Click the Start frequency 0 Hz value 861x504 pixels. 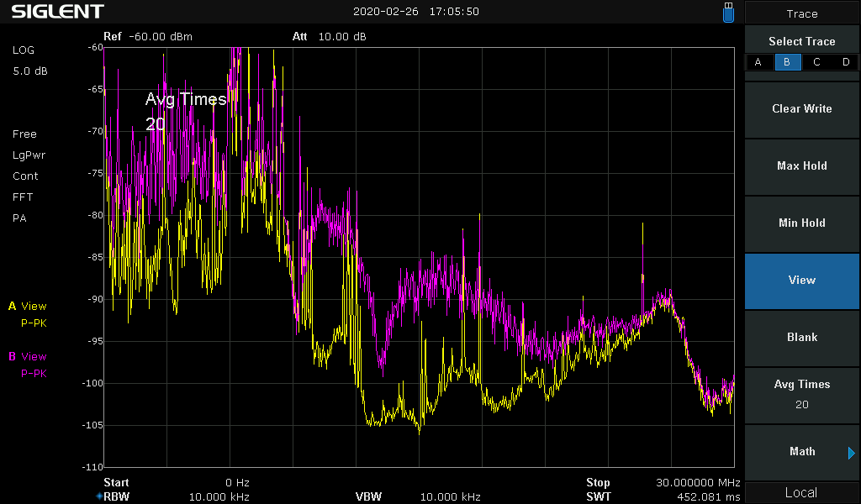click(x=237, y=483)
